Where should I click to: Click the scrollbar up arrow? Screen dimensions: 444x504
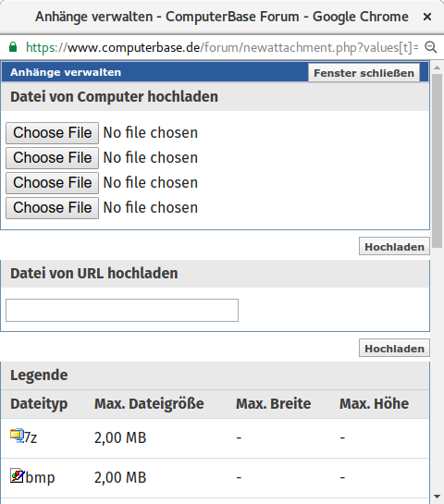coord(437,68)
